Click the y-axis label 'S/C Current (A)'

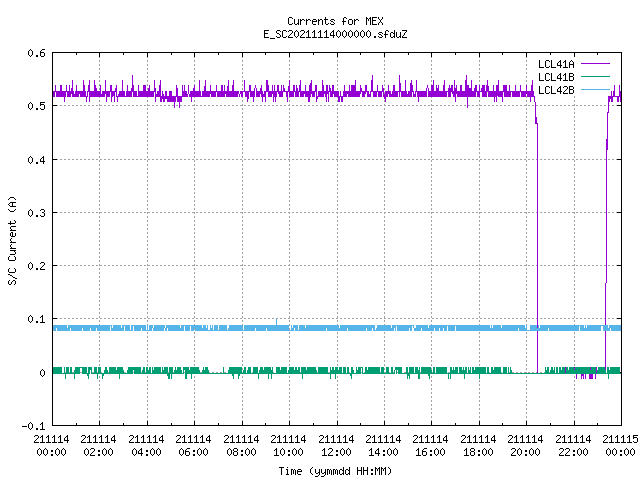click(12, 240)
